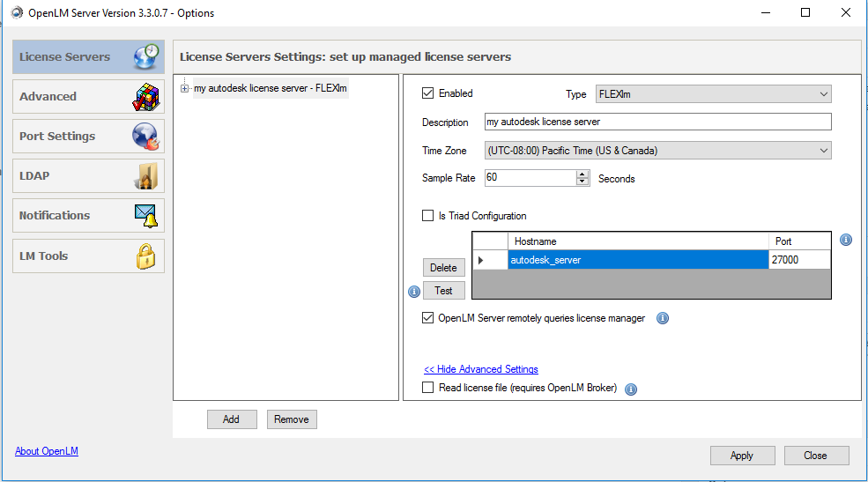
Task: Enable Is Triad Configuration checkbox
Action: pyautogui.click(x=428, y=216)
